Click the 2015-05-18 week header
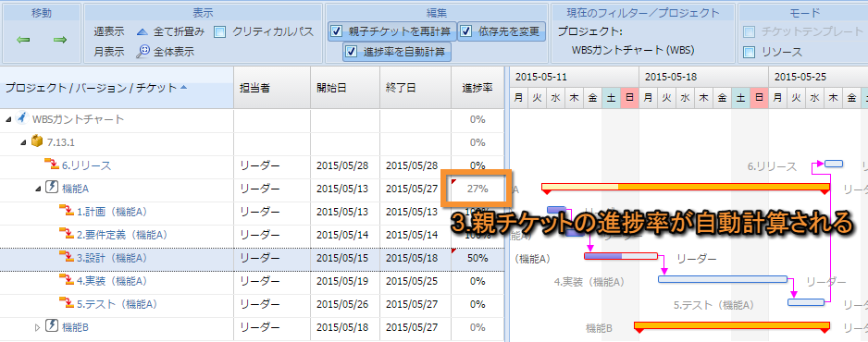Screen dimensions: 868x342 (x=703, y=77)
